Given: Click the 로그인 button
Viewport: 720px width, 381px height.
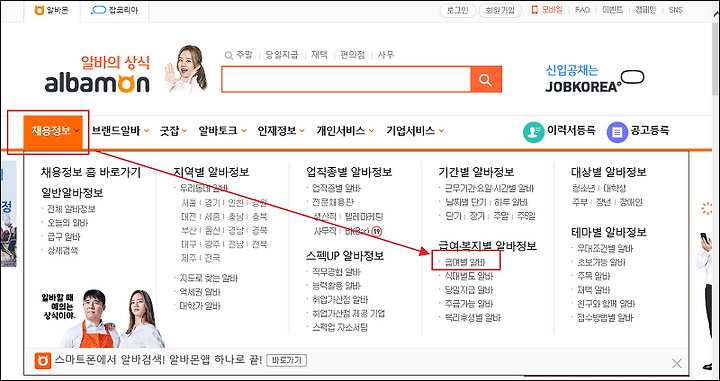Looking at the screenshot, I should 457,11.
